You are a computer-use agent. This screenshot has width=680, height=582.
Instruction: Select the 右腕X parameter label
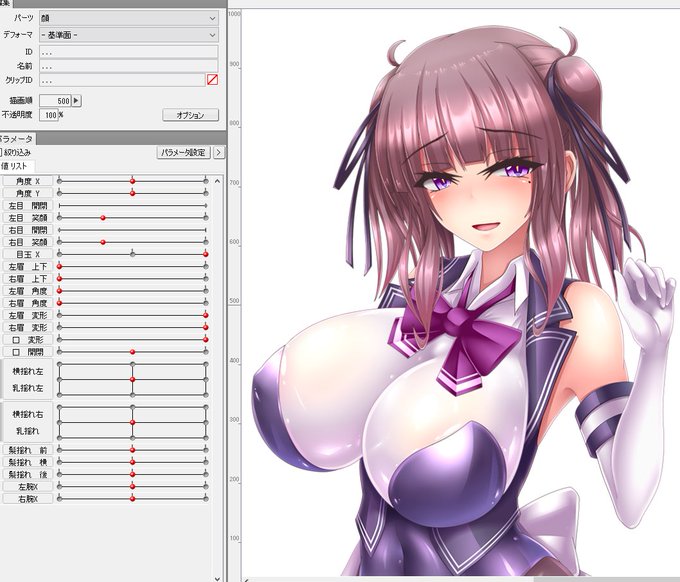pyautogui.click(x=28, y=499)
